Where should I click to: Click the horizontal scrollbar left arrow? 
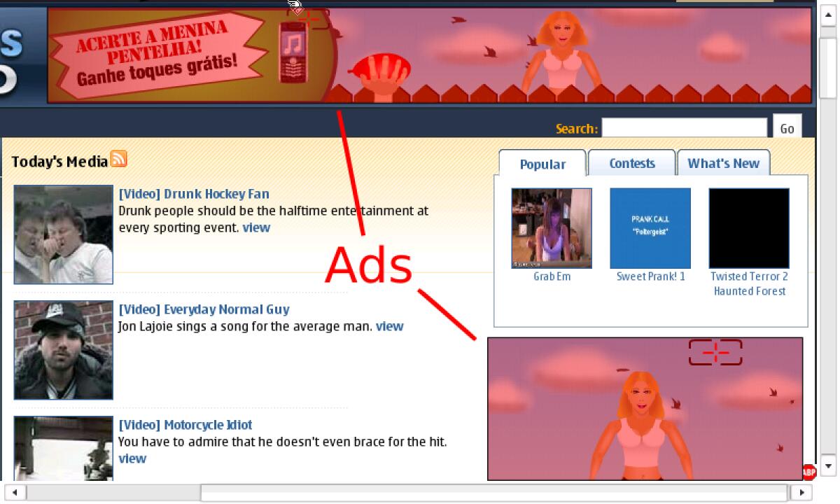[15, 493]
